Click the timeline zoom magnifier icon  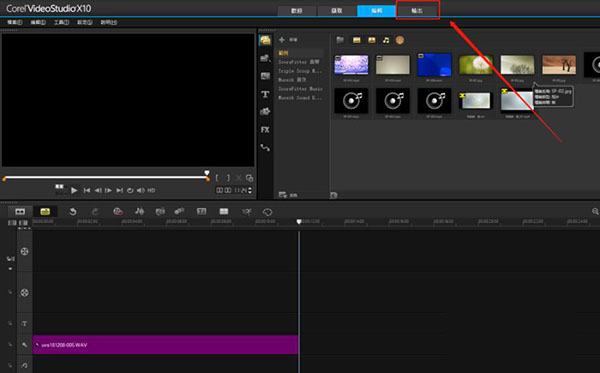595,211
